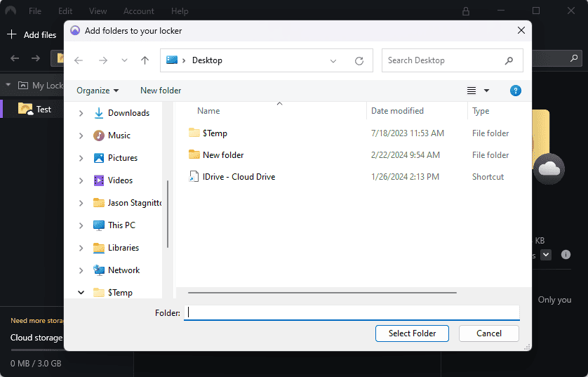Open the dropdown arrow beside the info icon
This screenshot has height=377, width=588.
coord(546,255)
